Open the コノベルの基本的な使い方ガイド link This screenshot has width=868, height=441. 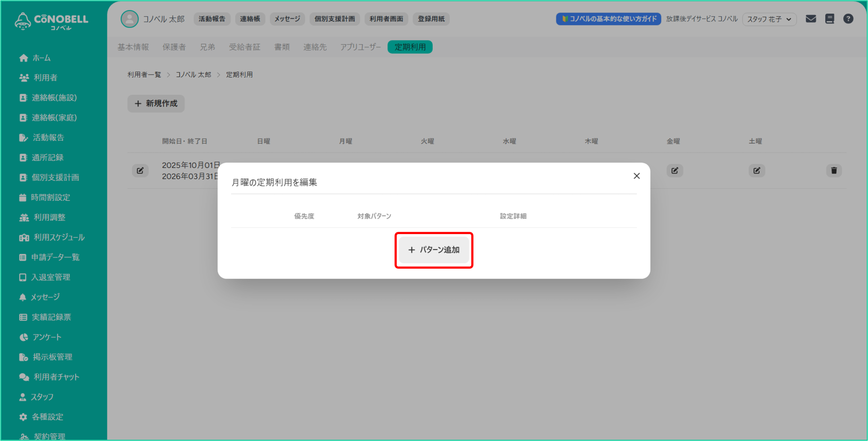608,19
